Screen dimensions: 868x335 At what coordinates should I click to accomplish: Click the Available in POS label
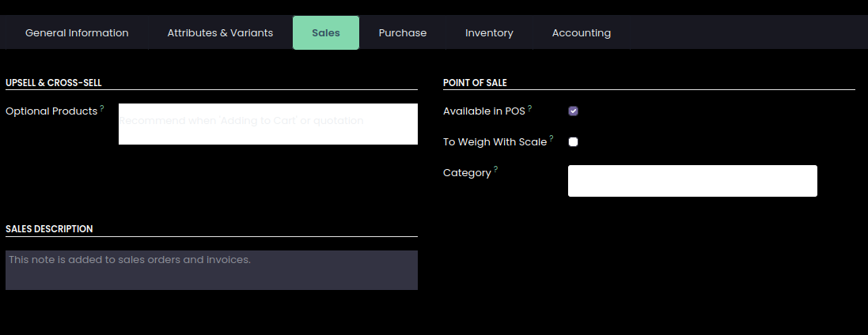tap(483, 111)
